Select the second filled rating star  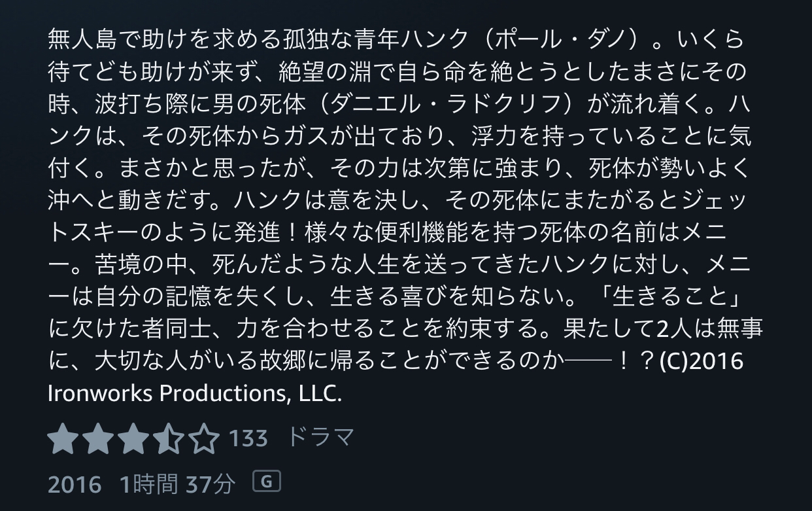point(98,438)
